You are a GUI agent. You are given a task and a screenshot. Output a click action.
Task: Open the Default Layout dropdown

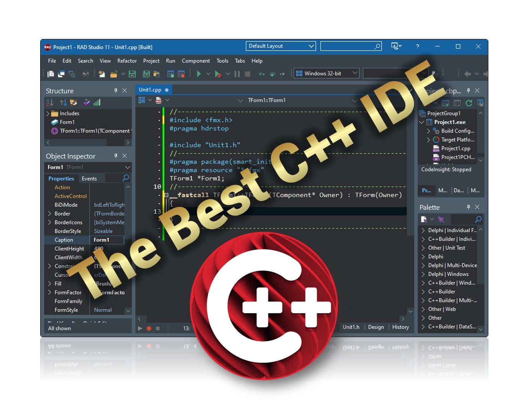click(281, 46)
